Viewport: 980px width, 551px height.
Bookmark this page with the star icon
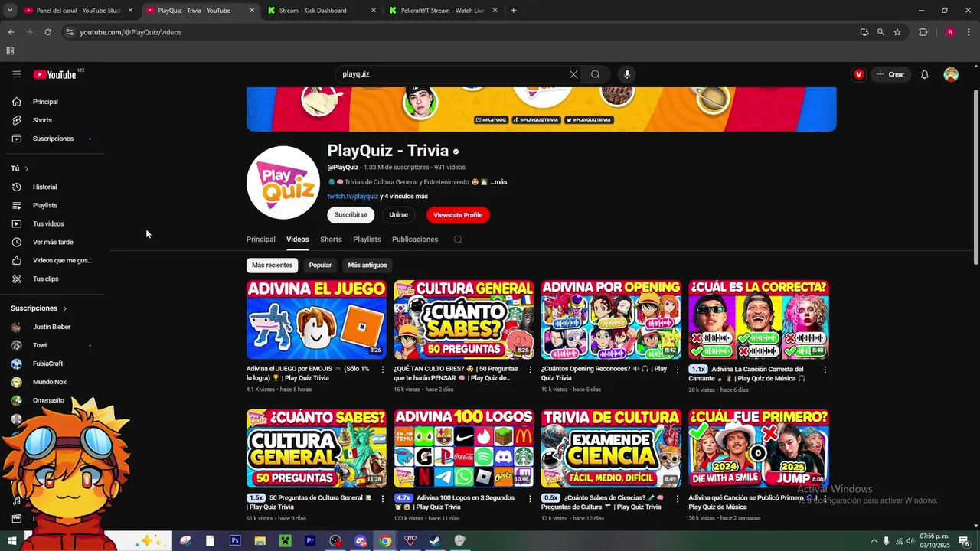[x=897, y=32]
